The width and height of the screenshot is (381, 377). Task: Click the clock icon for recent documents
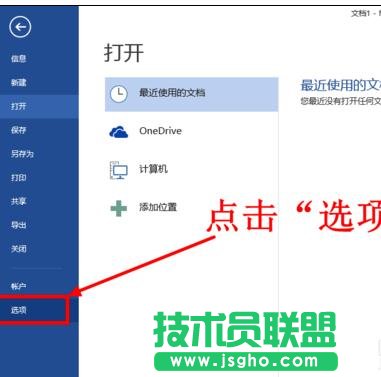119,94
